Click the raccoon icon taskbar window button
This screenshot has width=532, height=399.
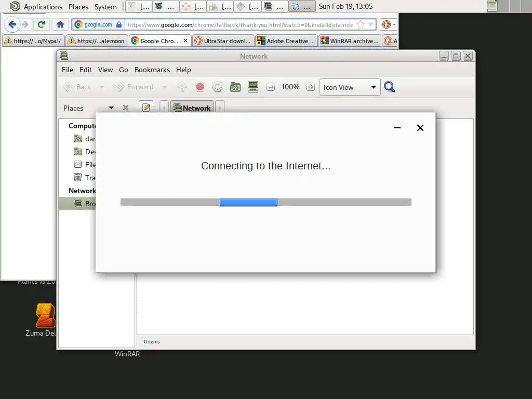tap(165, 6)
